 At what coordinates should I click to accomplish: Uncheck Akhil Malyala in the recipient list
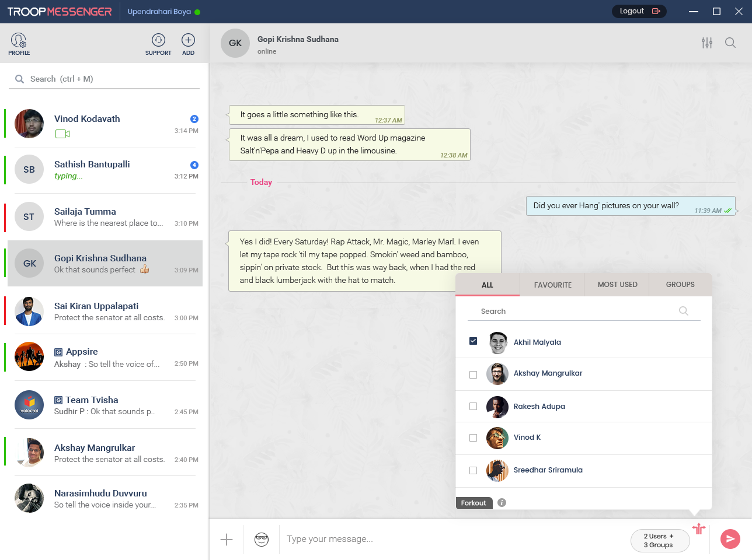[473, 341]
